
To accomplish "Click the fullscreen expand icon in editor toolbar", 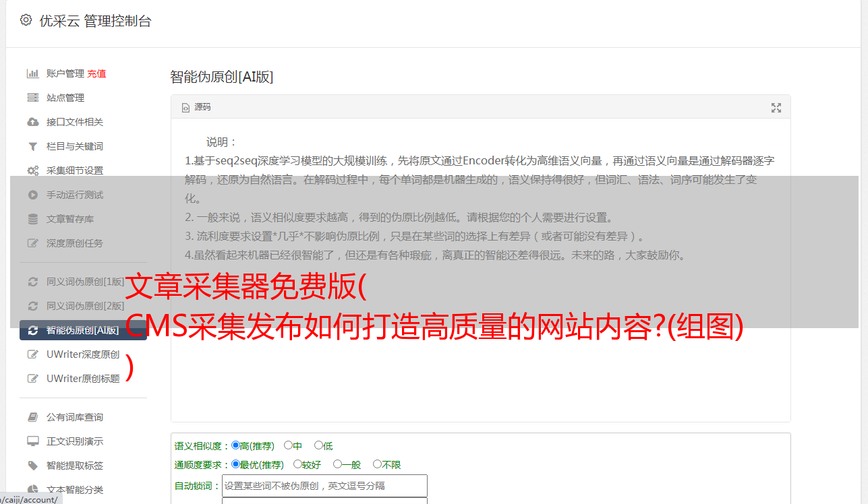I will [x=776, y=108].
